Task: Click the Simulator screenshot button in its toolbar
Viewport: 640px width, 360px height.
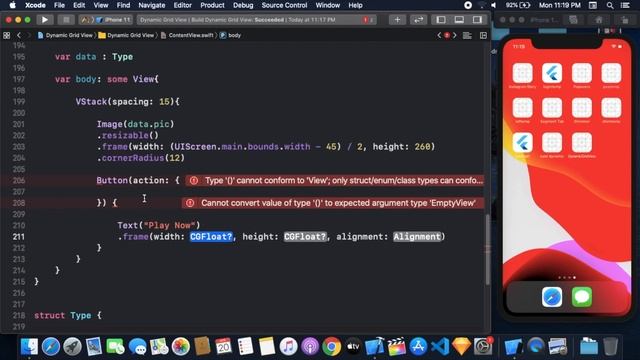Action: [x=573, y=20]
